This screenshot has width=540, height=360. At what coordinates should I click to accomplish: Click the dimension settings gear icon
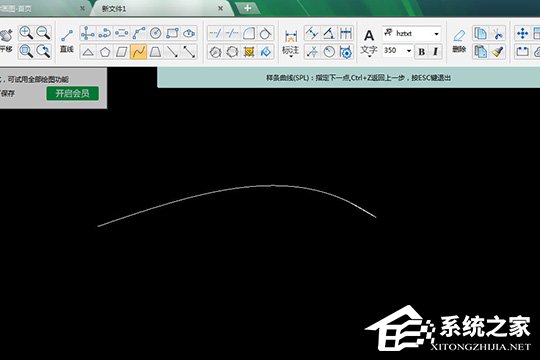click(x=345, y=52)
